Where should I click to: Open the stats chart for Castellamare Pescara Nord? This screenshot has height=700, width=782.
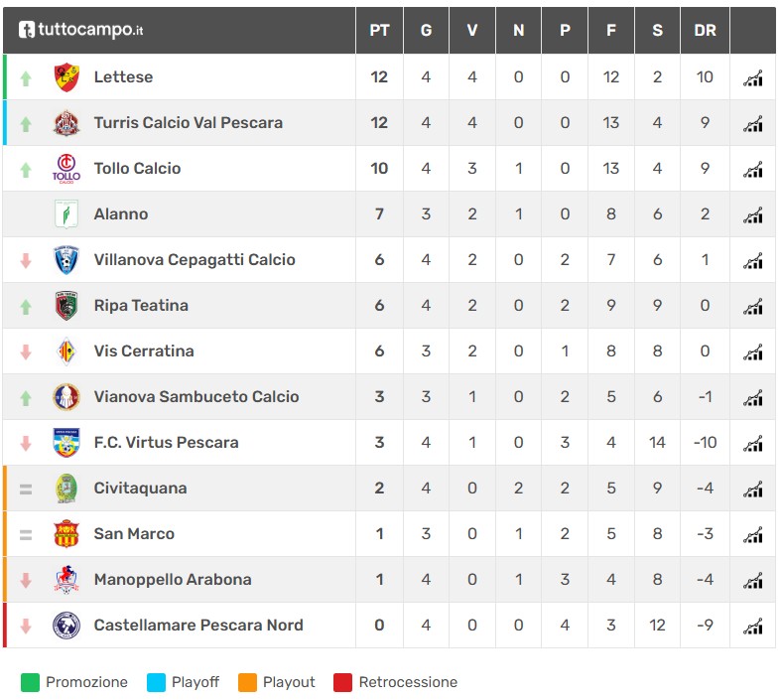tap(753, 626)
